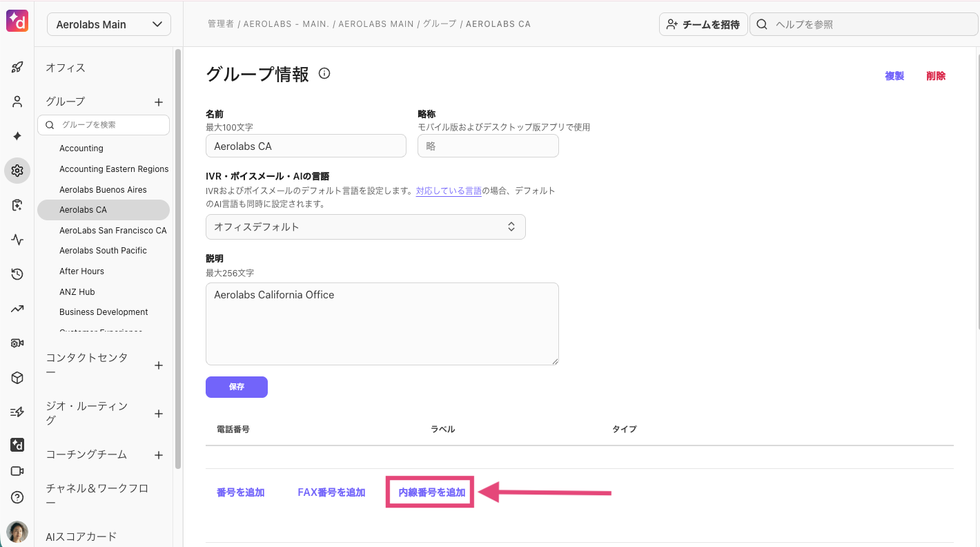Open the Aerolabs Main office dropdown

pyautogui.click(x=109, y=24)
